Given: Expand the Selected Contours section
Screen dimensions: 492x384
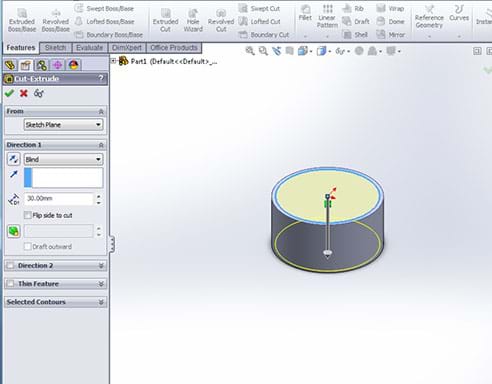Looking at the screenshot, I should 101,302.
